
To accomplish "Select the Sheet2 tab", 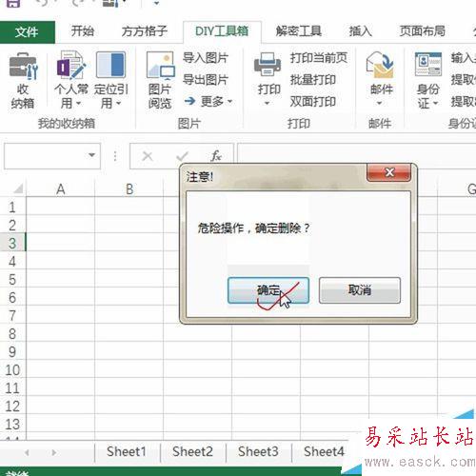I will (x=192, y=452).
